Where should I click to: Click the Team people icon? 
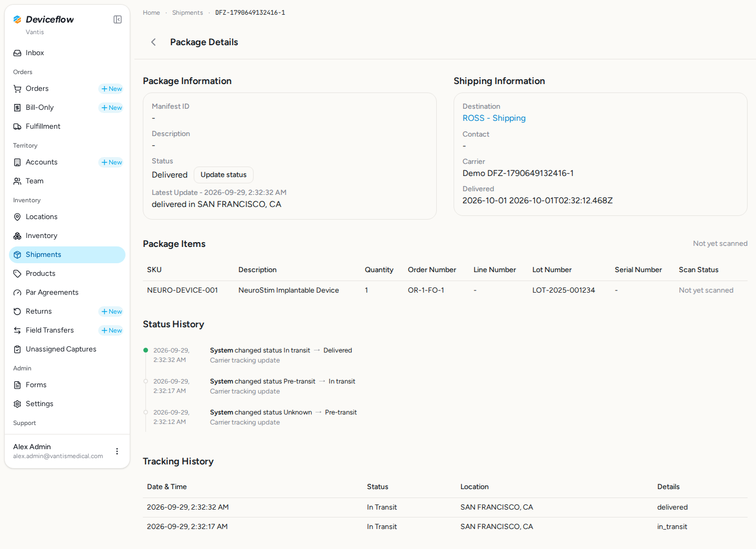click(x=17, y=181)
